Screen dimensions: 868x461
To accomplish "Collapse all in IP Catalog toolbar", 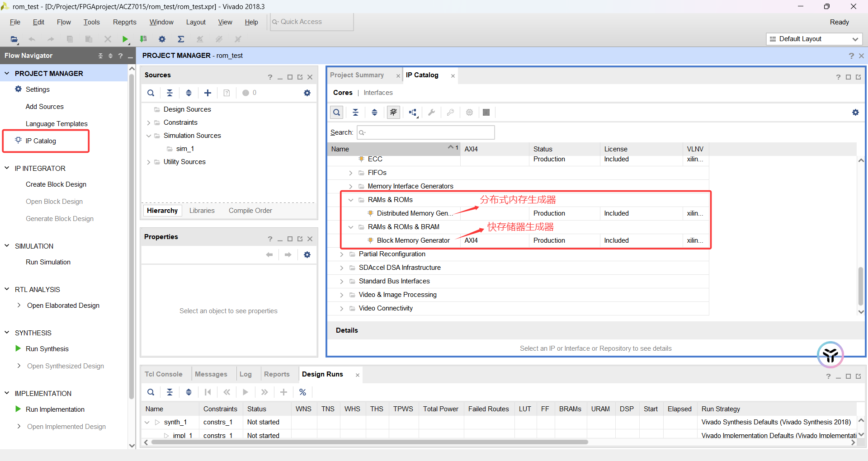I will point(356,113).
